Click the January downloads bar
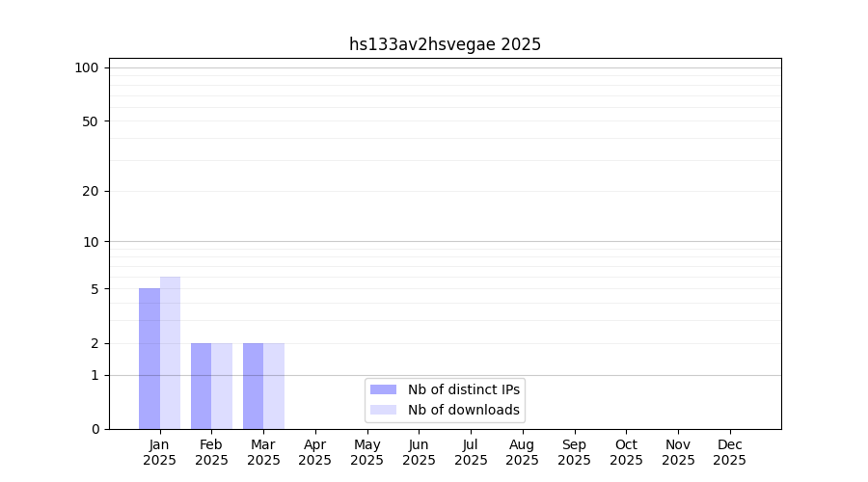This screenshot has width=868, height=482. [171, 353]
